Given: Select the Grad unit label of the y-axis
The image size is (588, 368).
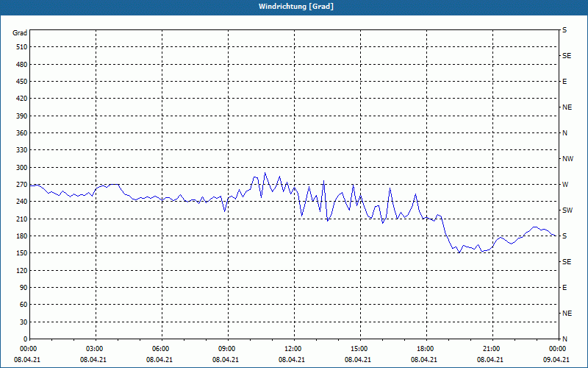Looking at the screenshot, I should tap(20, 33).
